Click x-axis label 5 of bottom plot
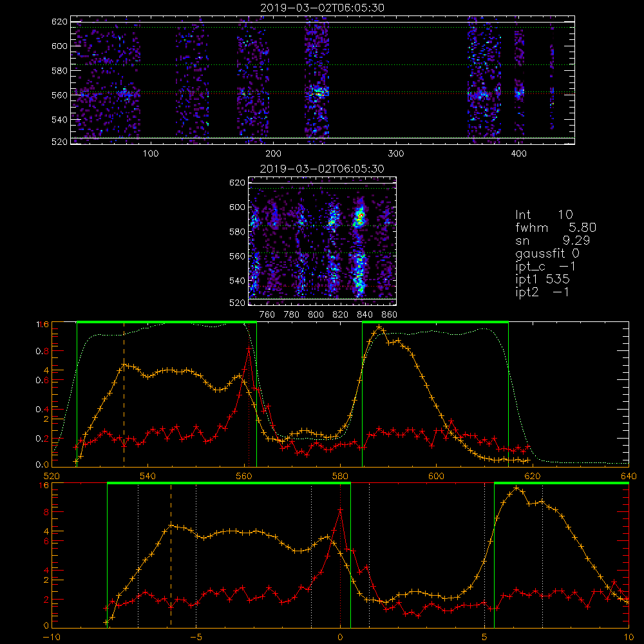Image resolution: width=644 pixels, height=644 pixels. pyautogui.click(x=485, y=638)
